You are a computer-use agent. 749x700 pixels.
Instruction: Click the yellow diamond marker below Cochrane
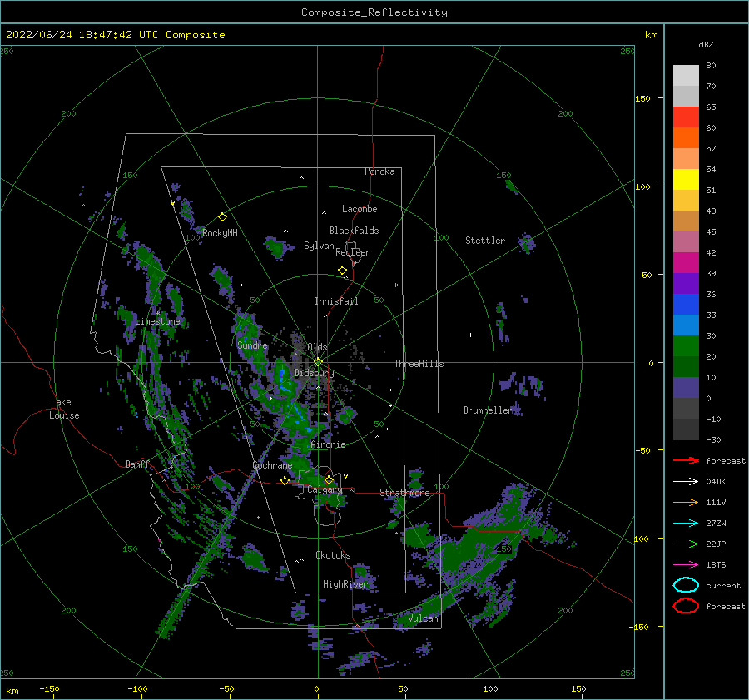pyautogui.click(x=285, y=481)
